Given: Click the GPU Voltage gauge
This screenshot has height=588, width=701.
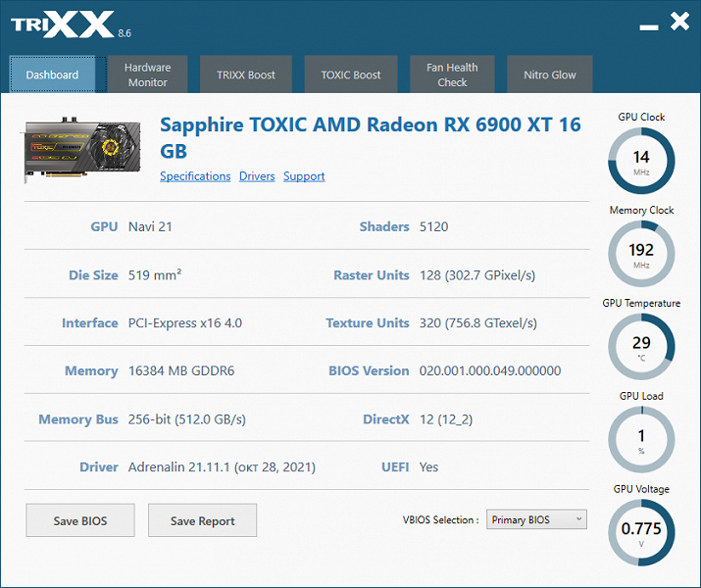Looking at the screenshot, I should (x=641, y=532).
